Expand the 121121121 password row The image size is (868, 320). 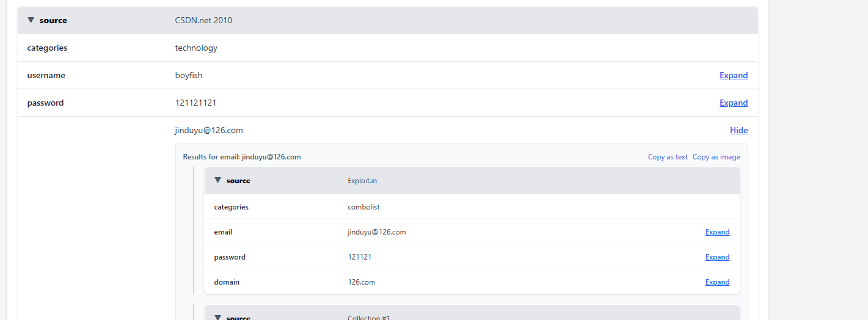pos(733,103)
